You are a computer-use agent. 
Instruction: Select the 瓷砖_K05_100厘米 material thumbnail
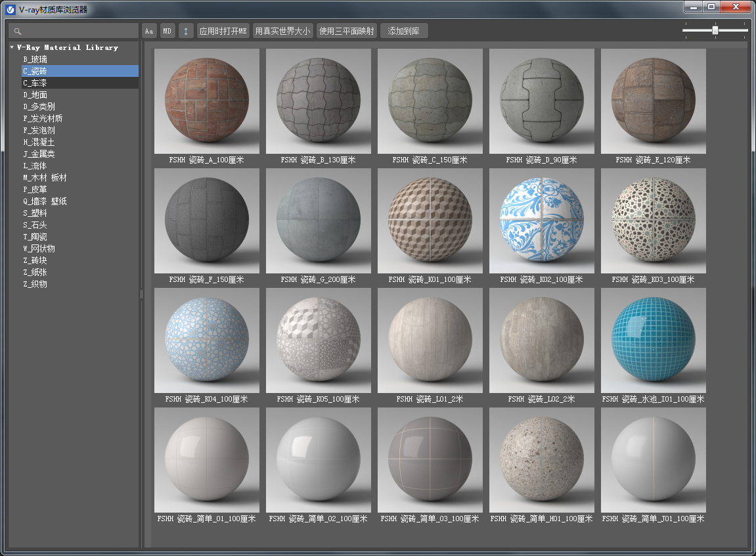(318, 340)
